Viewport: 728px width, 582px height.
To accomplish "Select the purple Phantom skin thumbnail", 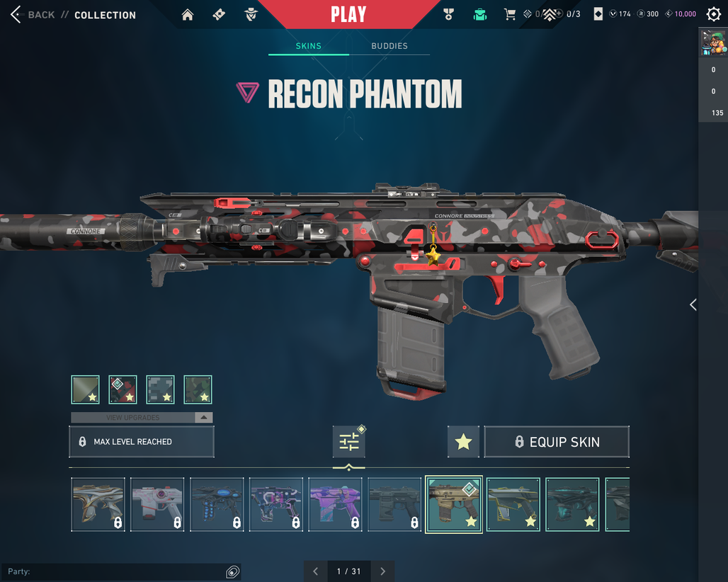I will coord(335,505).
